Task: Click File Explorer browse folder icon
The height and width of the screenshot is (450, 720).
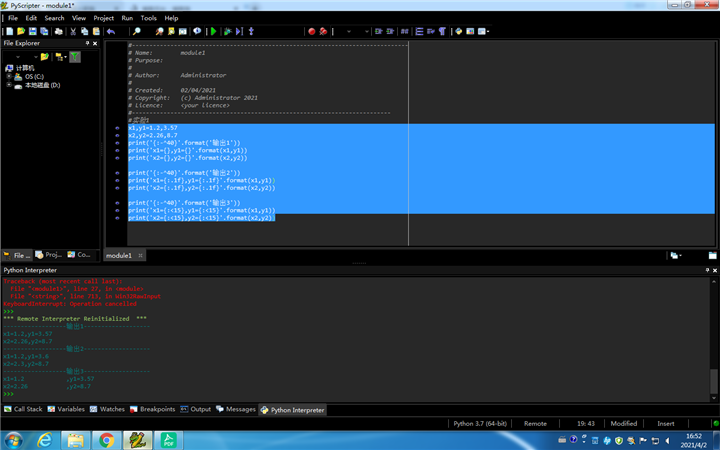Action: point(44,56)
